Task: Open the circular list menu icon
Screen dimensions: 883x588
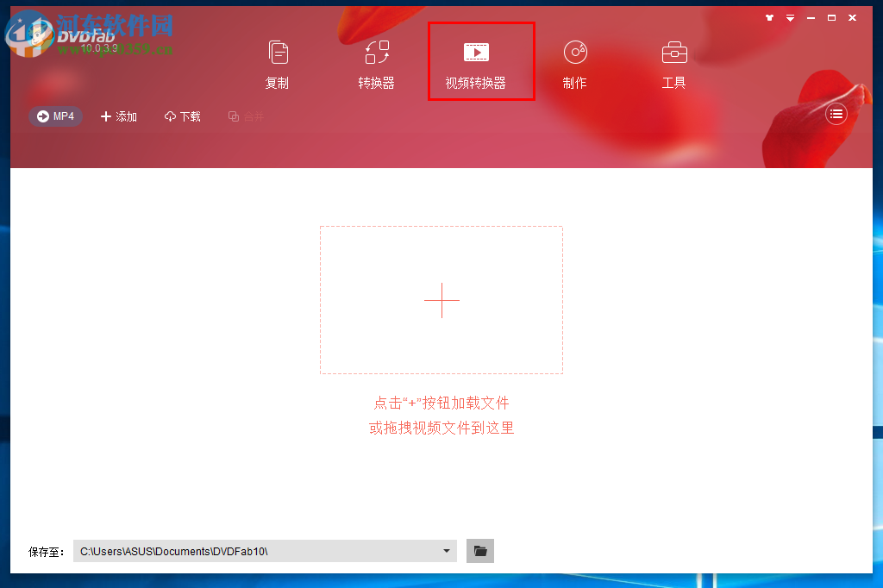Action: [x=836, y=113]
